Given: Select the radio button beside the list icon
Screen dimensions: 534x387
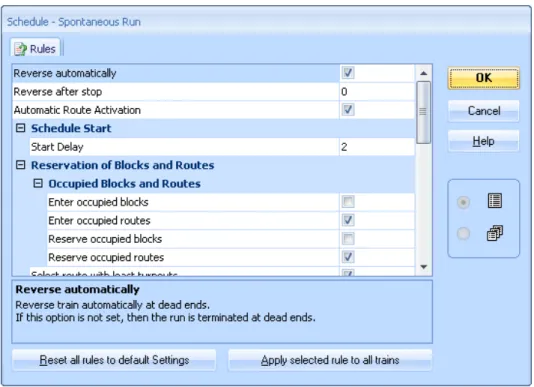Looking at the screenshot, I should coord(463,202).
